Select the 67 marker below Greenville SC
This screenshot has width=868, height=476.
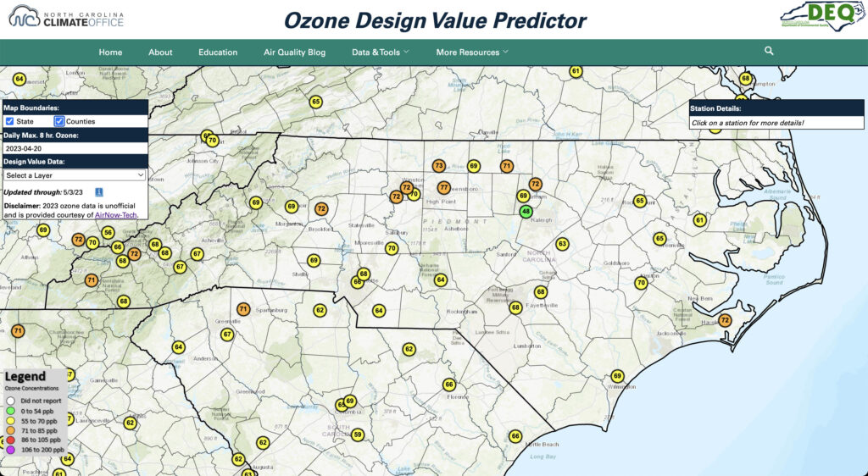coord(227,335)
